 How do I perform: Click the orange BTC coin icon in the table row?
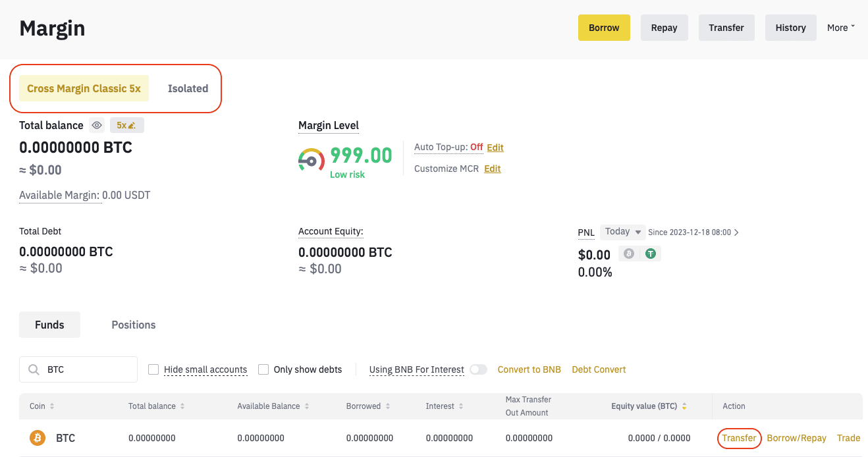(x=38, y=438)
